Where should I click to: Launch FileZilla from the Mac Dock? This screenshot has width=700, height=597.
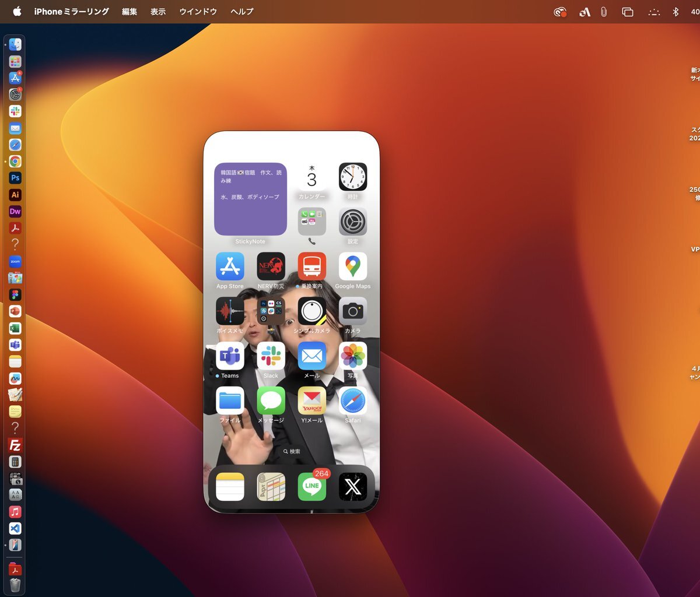tap(15, 445)
